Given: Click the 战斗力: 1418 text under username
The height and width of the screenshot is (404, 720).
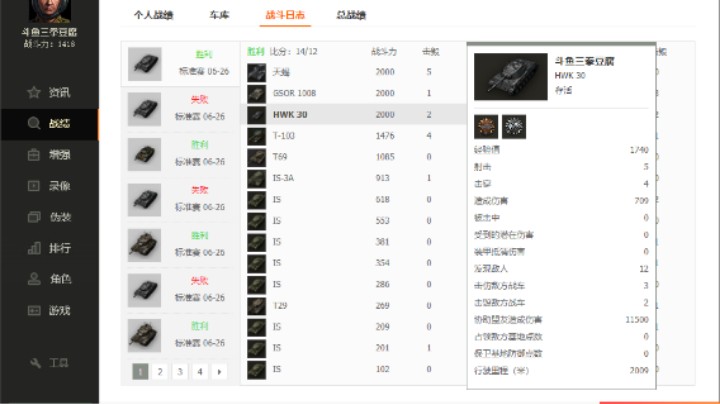Looking at the screenshot, I should click(49, 44).
